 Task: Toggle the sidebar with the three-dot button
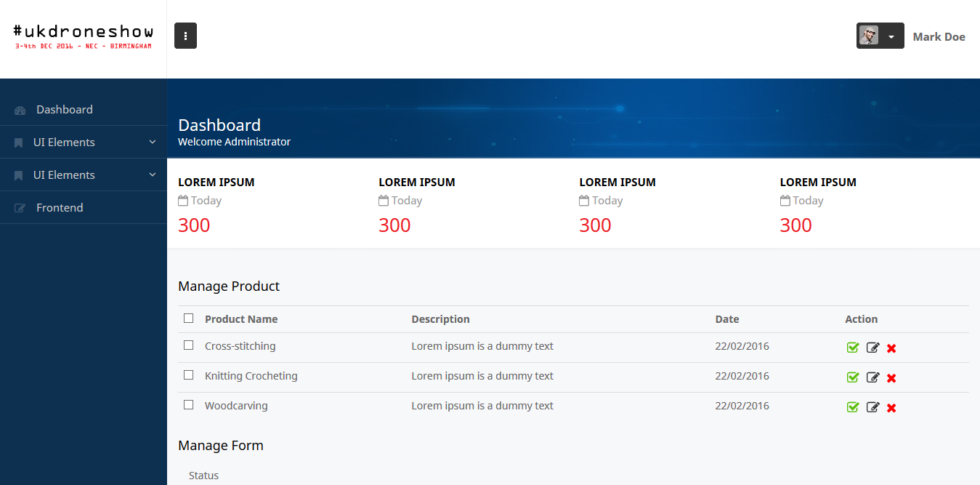(x=185, y=36)
